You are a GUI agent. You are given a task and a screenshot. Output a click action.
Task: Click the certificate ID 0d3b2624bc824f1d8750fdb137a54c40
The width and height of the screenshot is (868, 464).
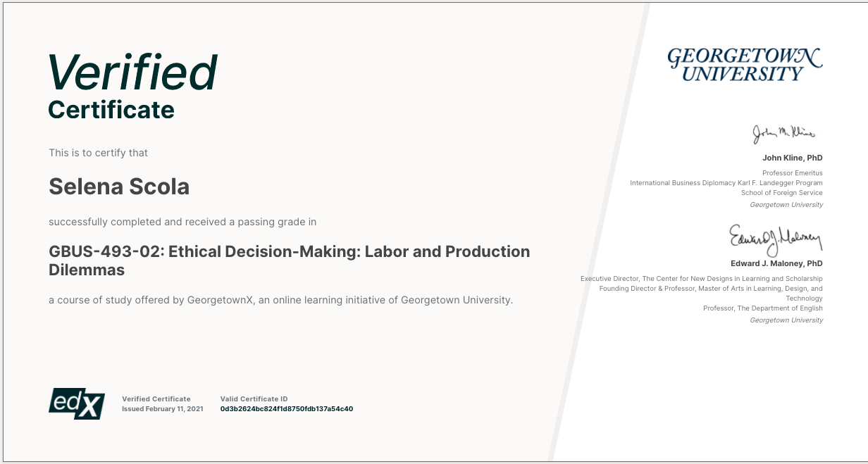pyautogui.click(x=287, y=409)
